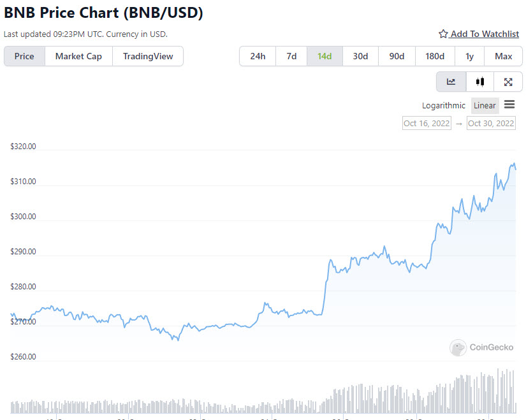The image size is (526, 420).
Task: Click the Last updated timestamp text
Action: [x=85, y=34]
